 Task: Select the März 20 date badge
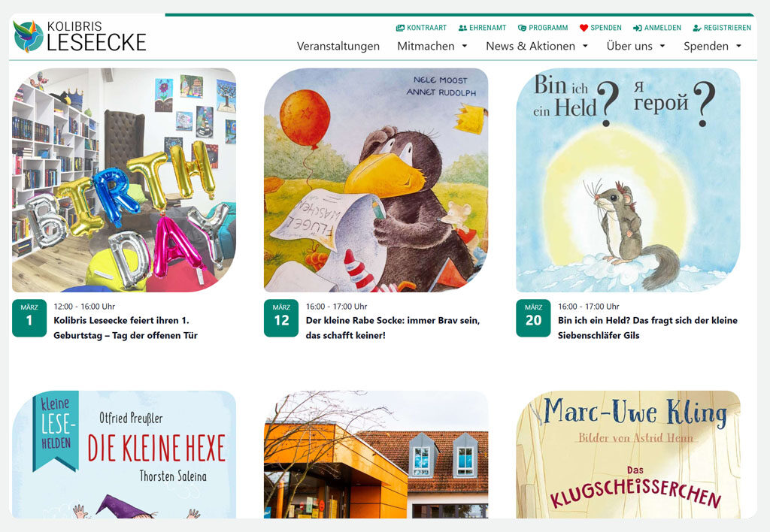(533, 318)
